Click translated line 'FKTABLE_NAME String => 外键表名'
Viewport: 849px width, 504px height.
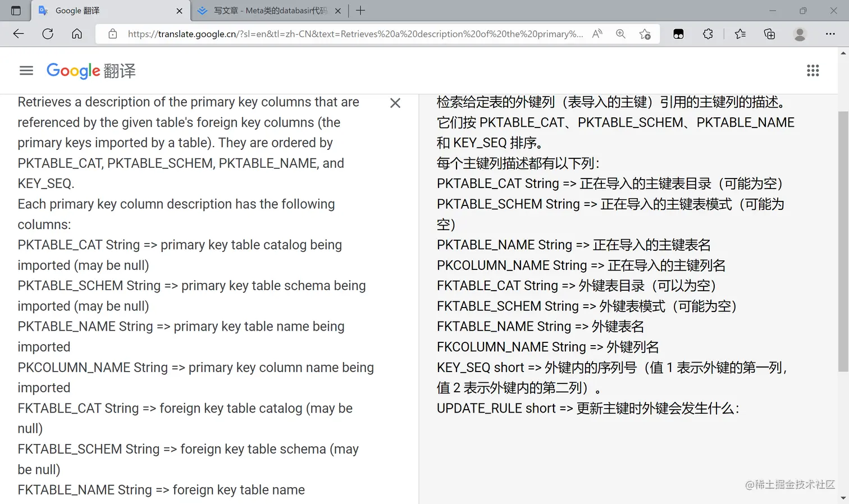tap(540, 327)
